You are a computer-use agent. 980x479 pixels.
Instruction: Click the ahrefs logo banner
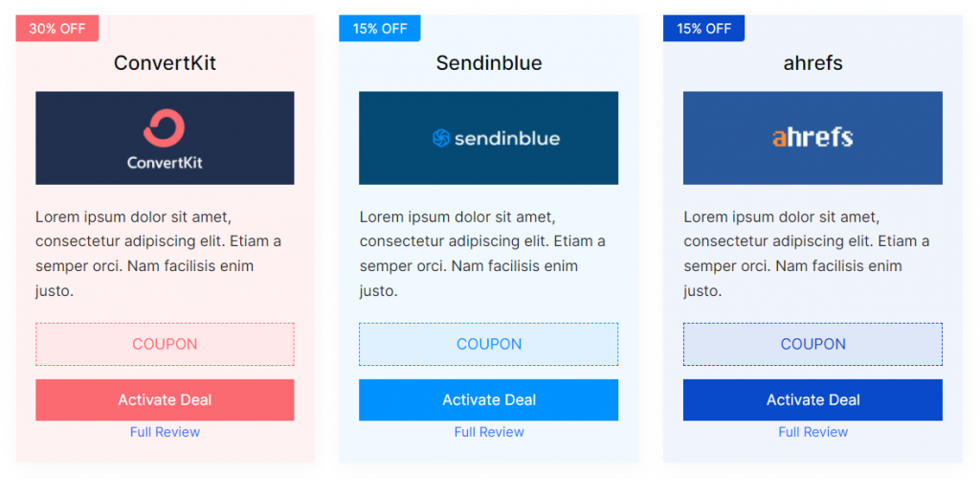click(813, 138)
